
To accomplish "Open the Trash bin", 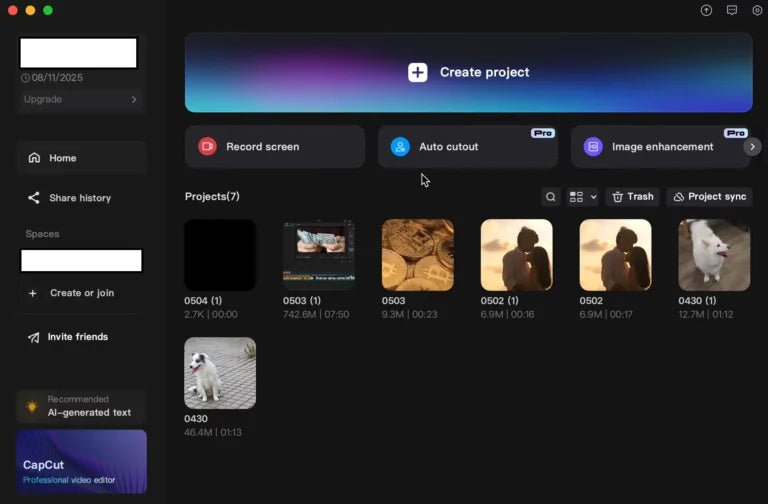I will click(x=632, y=197).
